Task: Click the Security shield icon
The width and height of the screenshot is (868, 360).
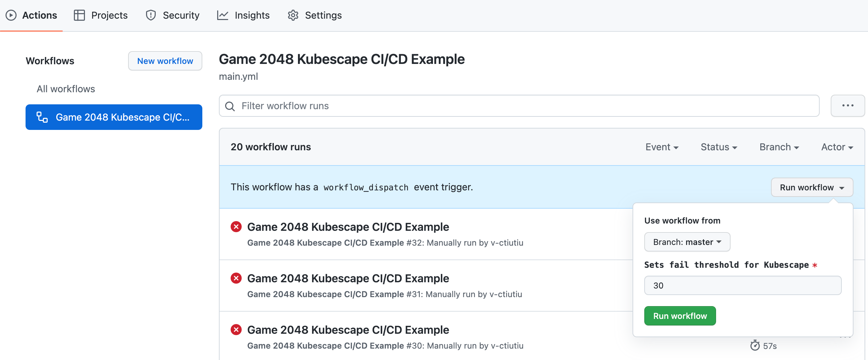Action: tap(151, 15)
